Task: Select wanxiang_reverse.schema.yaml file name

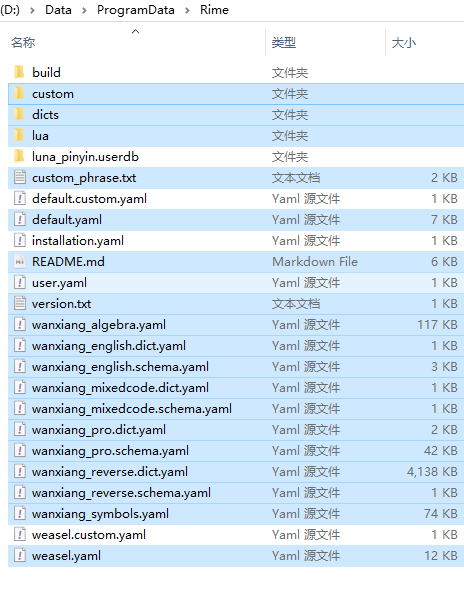Action: click(x=121, y=493)
